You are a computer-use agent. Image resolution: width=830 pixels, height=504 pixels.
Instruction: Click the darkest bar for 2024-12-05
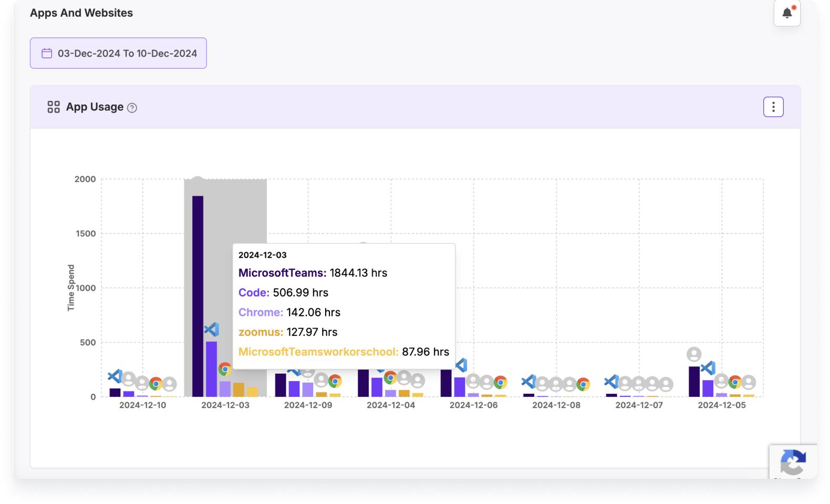coord(694,382)
